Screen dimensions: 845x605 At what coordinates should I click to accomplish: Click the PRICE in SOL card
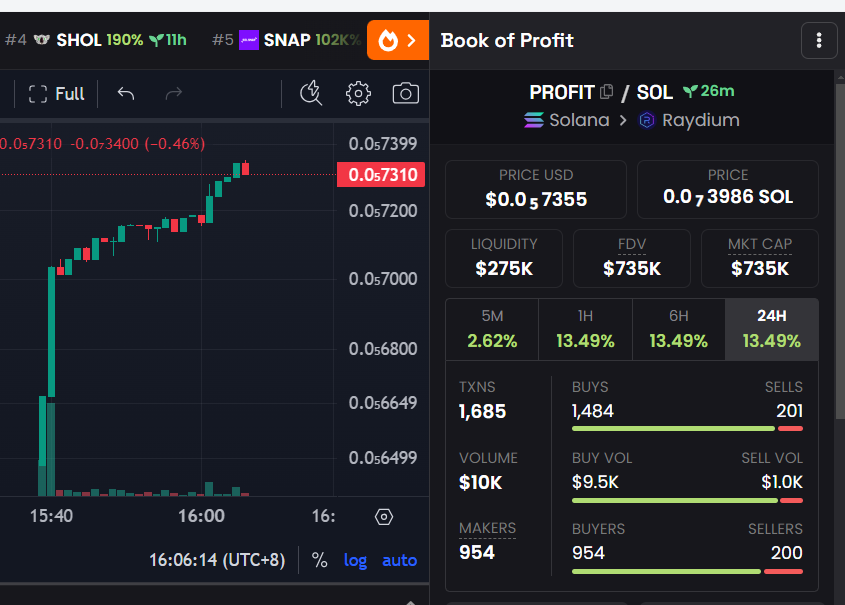(728, 189)
